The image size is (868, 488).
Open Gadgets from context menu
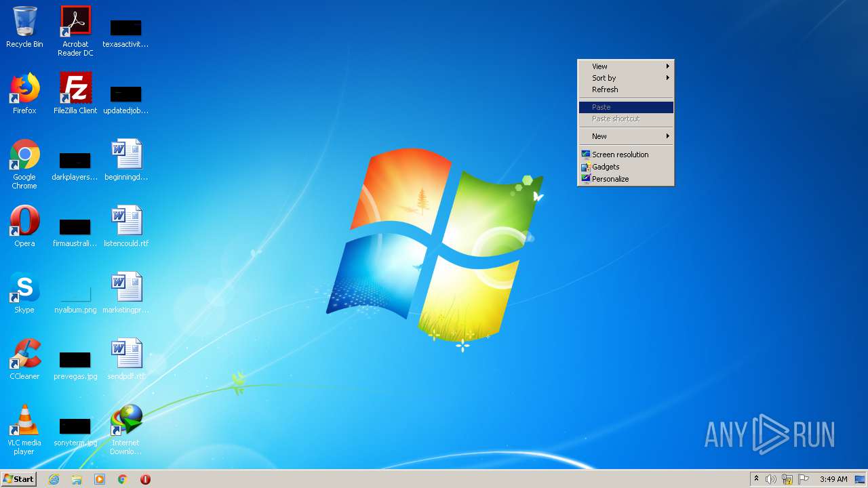(x=626, y=167)
